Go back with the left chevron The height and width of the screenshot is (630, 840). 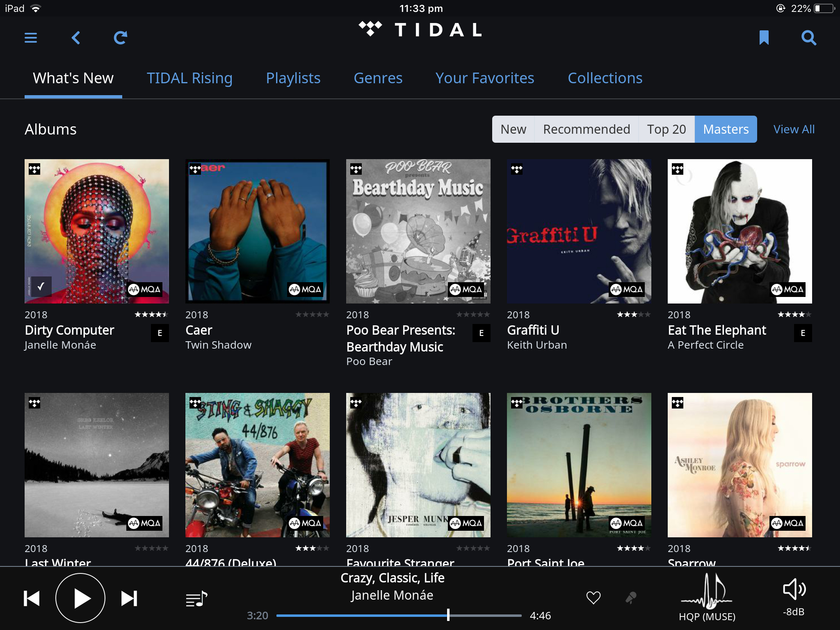point(76,38)
